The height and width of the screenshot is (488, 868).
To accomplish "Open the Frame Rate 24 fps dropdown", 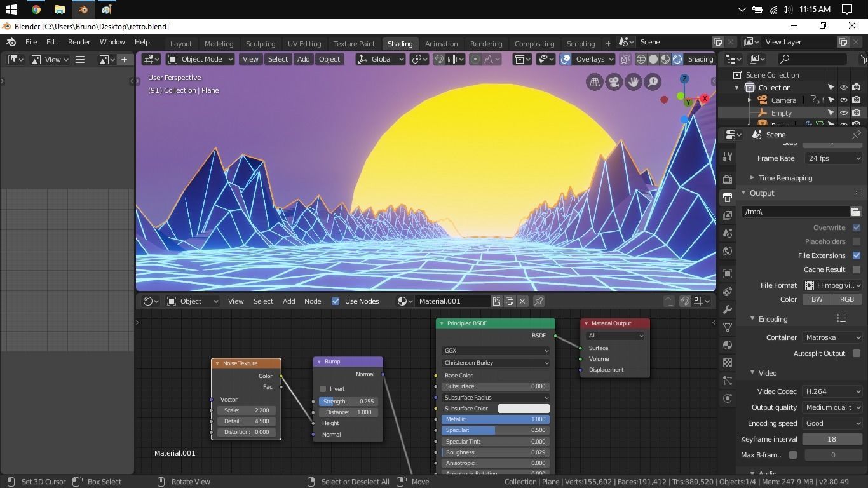I will click(x=833, y=158).
